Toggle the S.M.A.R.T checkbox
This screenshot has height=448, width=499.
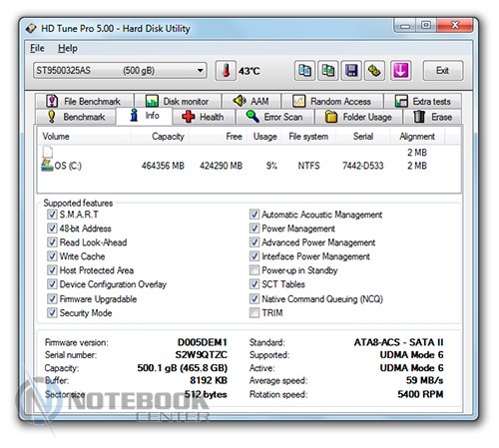(52, 215)
